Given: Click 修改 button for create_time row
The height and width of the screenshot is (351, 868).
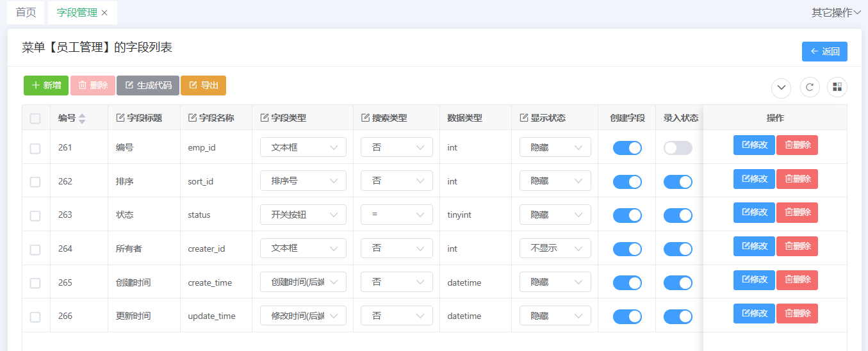Looking at the screenshot, I should coord(754,280).
